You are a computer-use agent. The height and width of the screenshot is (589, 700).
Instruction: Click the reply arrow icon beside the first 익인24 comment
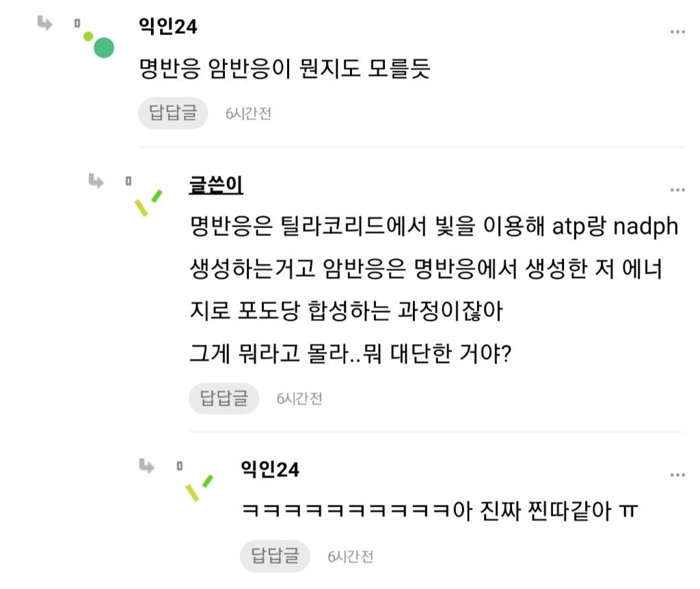(x=45, y=24)
